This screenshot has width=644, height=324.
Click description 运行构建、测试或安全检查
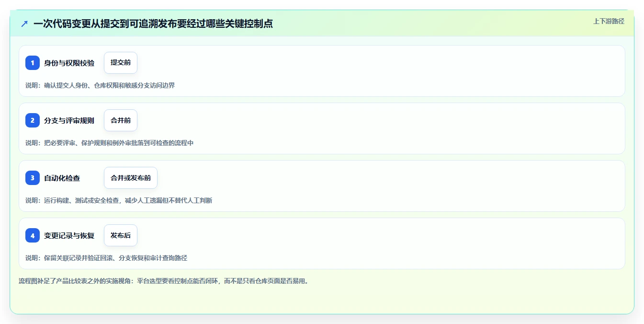click(82, 200)
